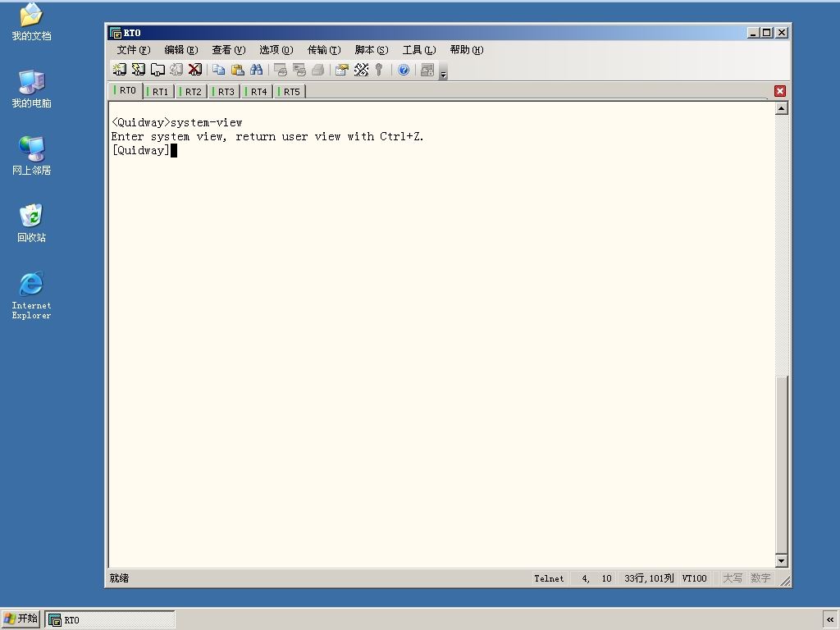Click the 'system-view' command text
The width and height of the screenshot is (840, 630).
point(206,123)
